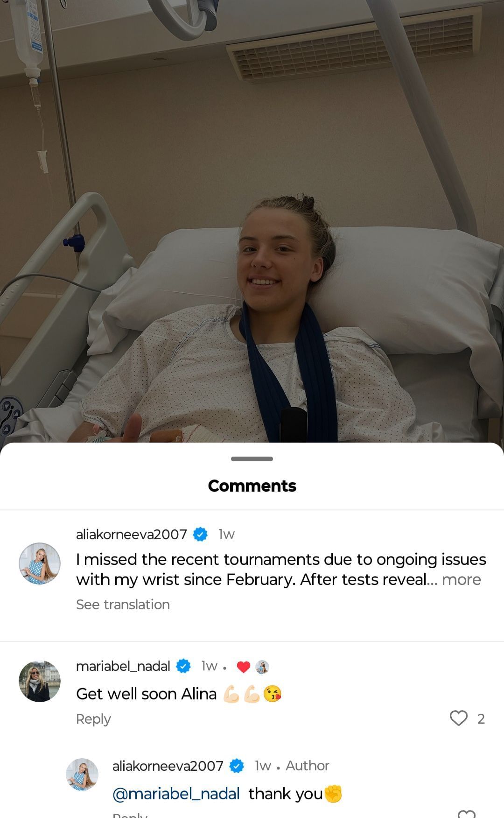Image resolution: width=504 pixels, height=818 pixels.
Task: Tap verified badge beside aliakorneeva2007 caption
Action: point(200,534)
